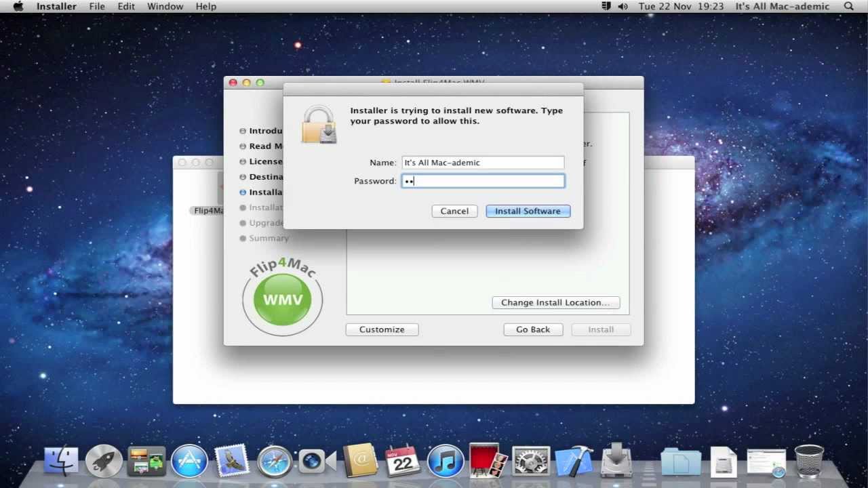
Task: Launch Xcode hammer icon in Dock
Action: [x=574, y=462]
